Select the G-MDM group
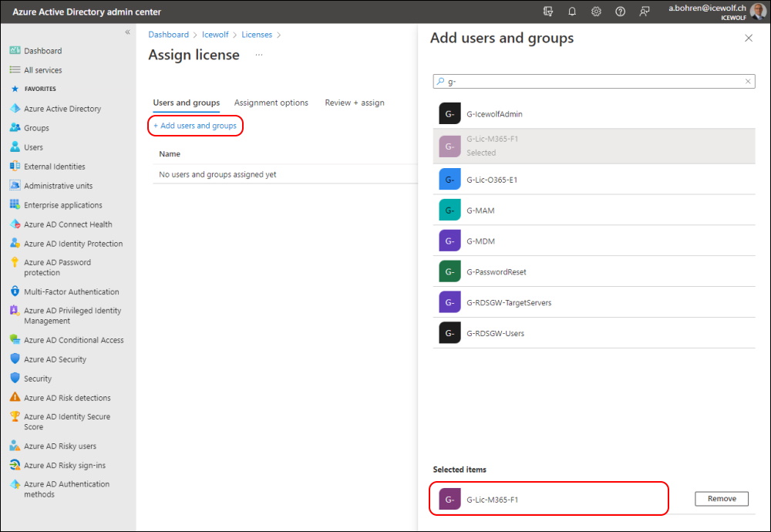The width and height of the screenshot is (771, 532). 594,241
